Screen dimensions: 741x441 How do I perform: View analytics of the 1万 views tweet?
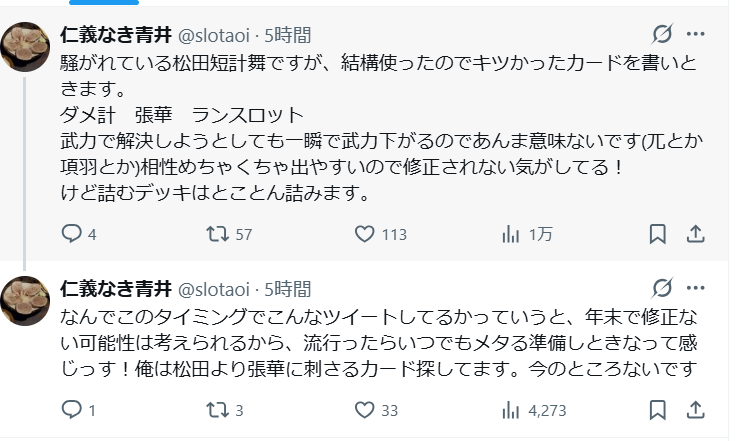coord(510,234)
